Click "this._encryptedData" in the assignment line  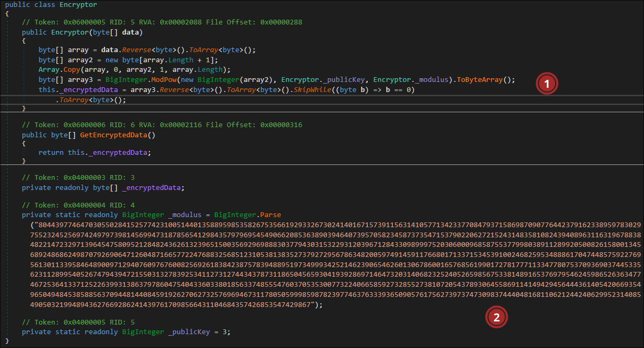(x=78, y=89)
